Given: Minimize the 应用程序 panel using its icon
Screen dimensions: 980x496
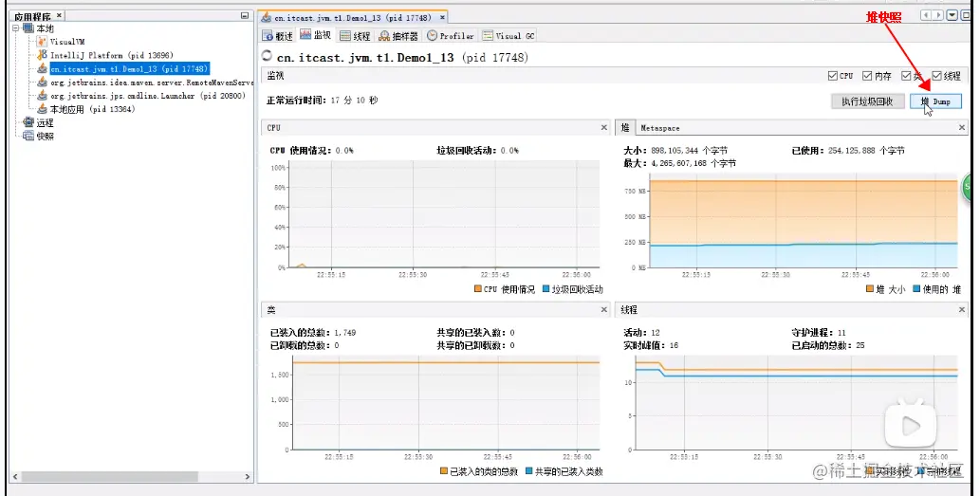Looking at the screenshot, I should (245, 15).
